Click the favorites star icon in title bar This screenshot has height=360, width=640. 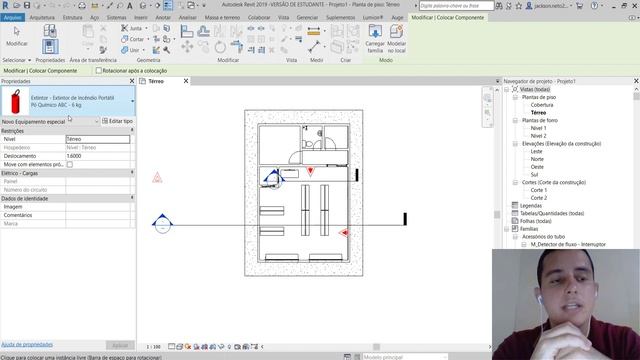coord(518,6)
